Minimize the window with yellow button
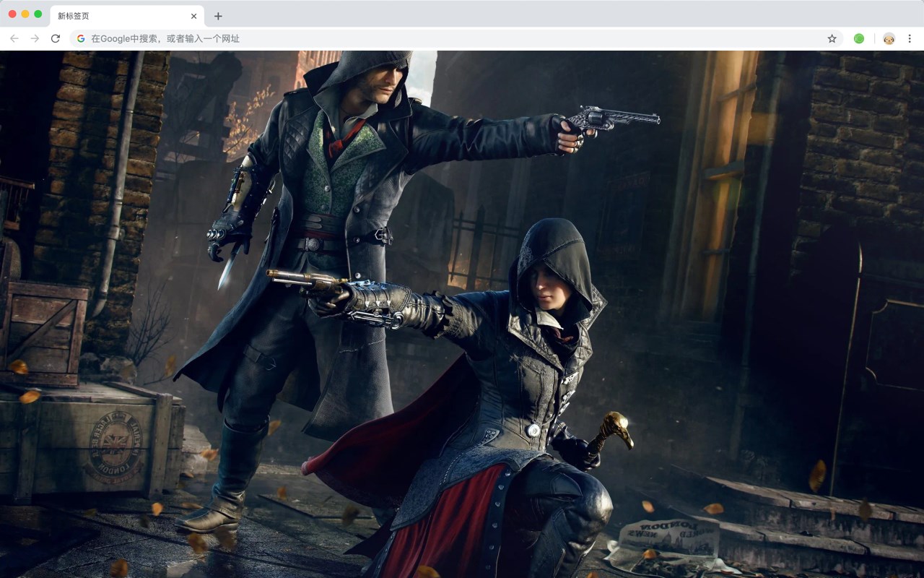924x578 pixels. 25,14
